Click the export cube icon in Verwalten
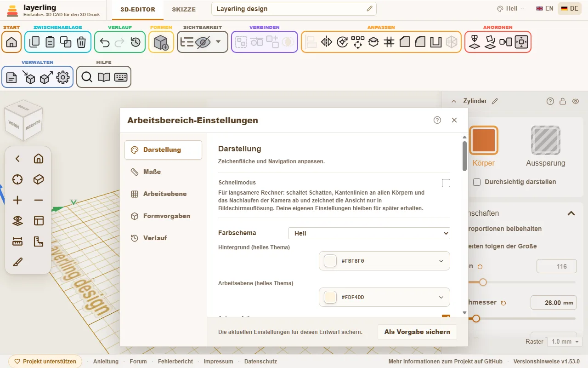The width and height of the screenshot is (588, 368). pos(46,77)
